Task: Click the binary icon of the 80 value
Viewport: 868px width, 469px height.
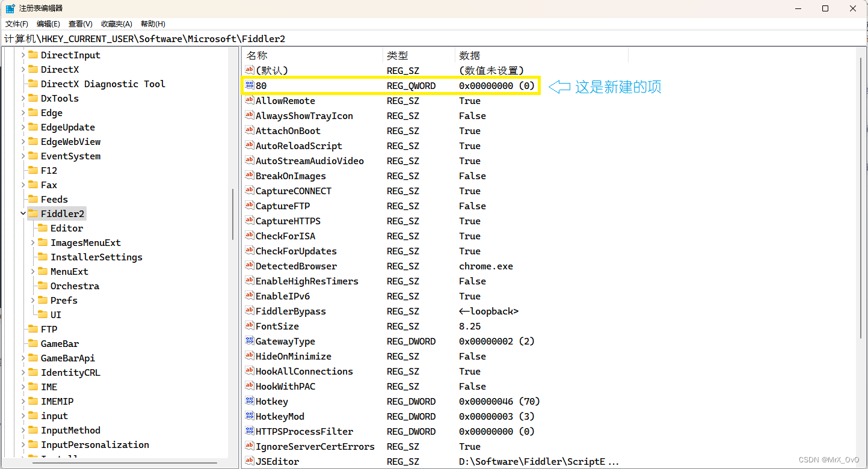Action: point(250,85)
